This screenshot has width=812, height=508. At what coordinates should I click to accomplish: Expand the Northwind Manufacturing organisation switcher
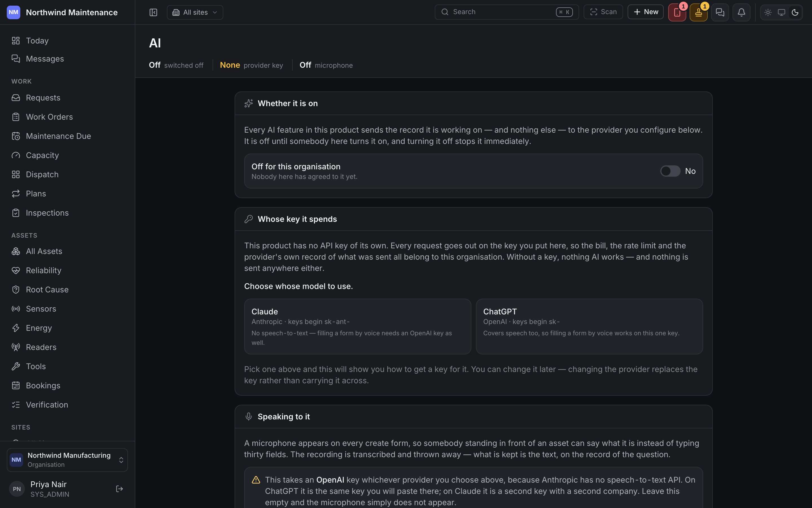coord(67,460)
